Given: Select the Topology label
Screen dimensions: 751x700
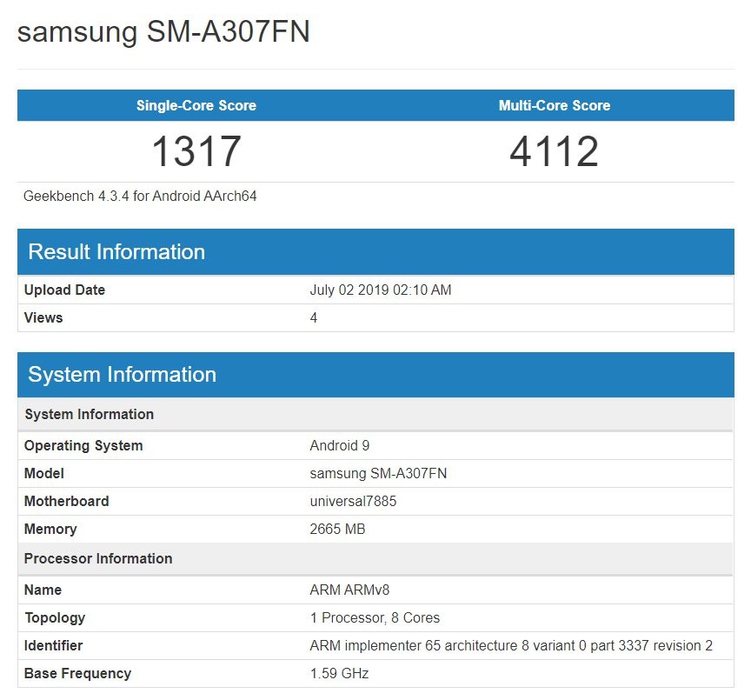Looking at the screenshot, I should [55, 617].
